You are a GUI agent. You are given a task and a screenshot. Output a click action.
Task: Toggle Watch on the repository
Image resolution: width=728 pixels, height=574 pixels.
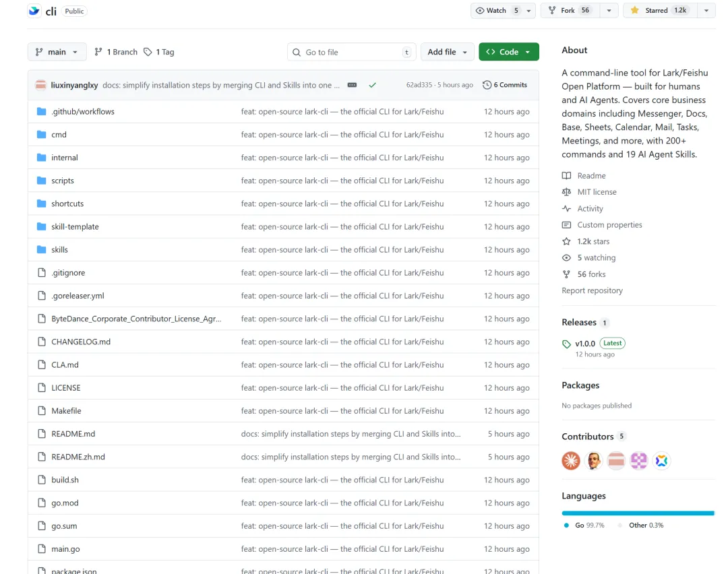point(497,10)
